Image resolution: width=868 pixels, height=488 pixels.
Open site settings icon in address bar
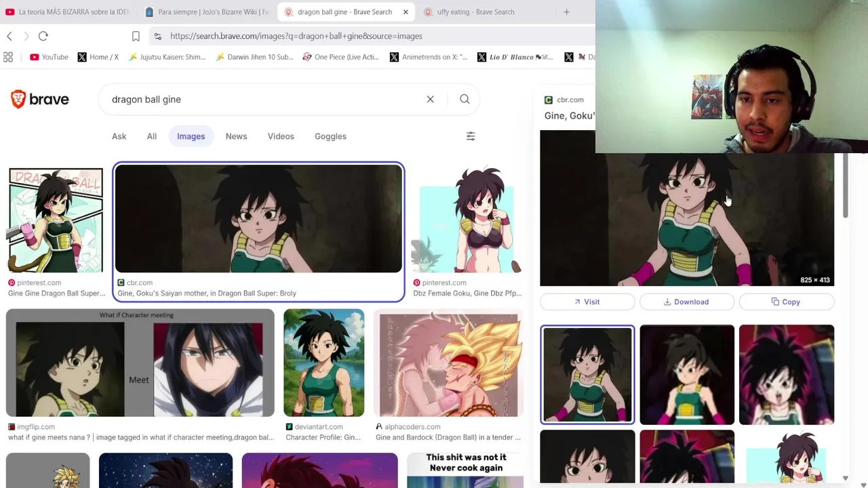coord(157,36)
